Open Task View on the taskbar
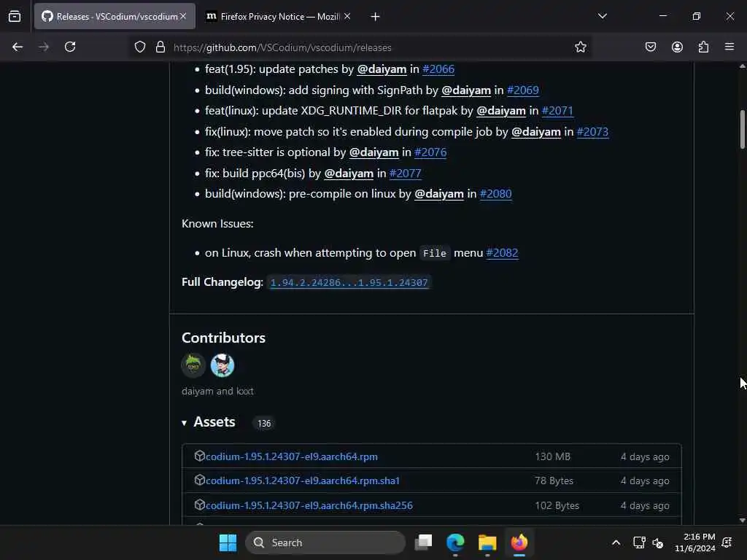747x560 pixels. [x=423, y=542]
